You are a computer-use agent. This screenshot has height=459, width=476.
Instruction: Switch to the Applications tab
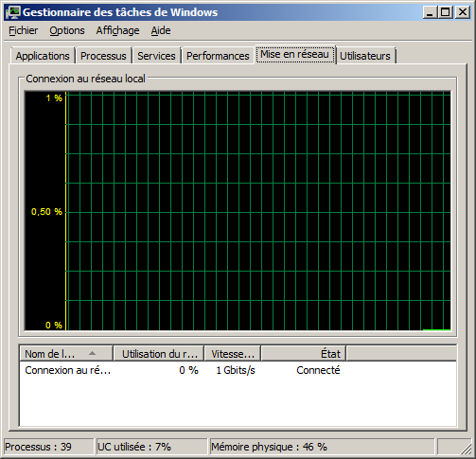pyautogui.click(x=43, y=56)
